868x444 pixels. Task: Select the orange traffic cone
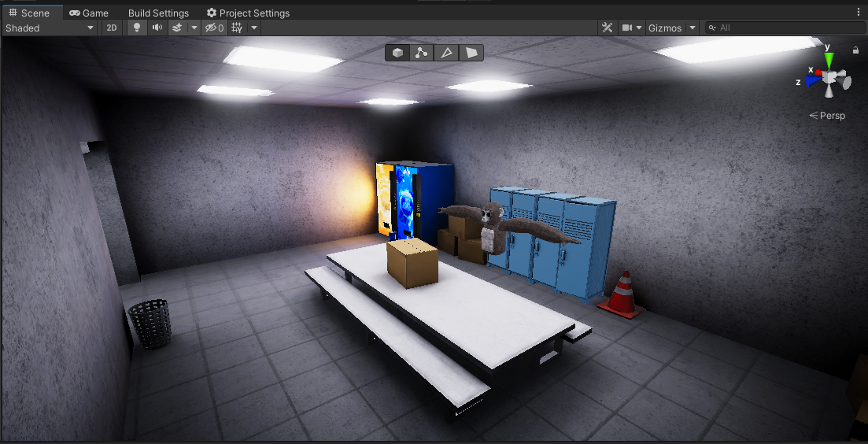point(622,294)
